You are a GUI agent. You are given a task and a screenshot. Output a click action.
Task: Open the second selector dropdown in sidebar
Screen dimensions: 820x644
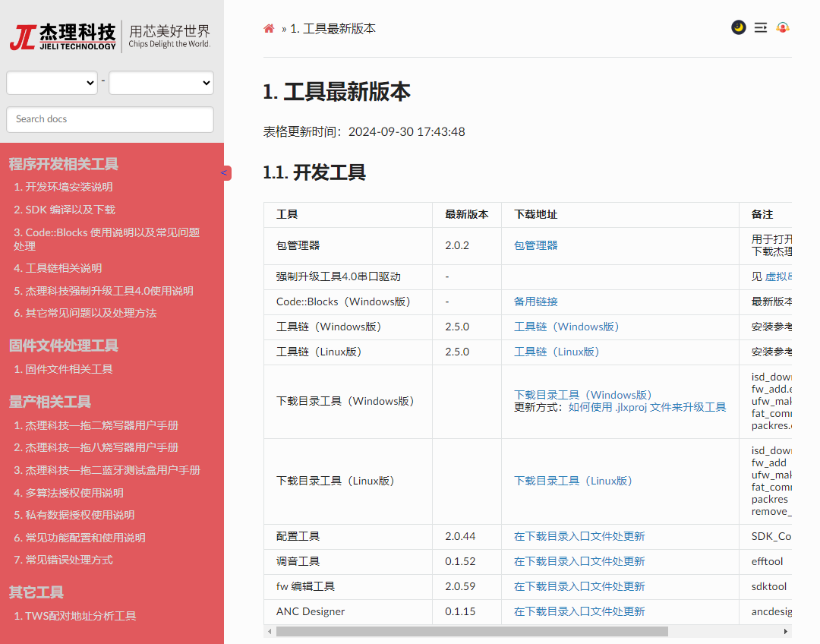point(161,83)
